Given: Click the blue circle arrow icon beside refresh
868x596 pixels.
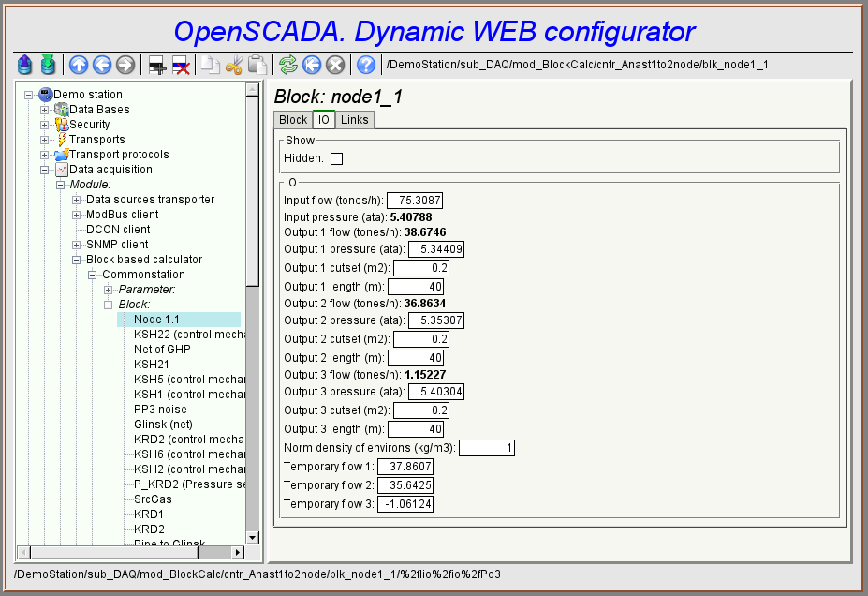Looking at the screenshot, I should [x=312, y=65].
